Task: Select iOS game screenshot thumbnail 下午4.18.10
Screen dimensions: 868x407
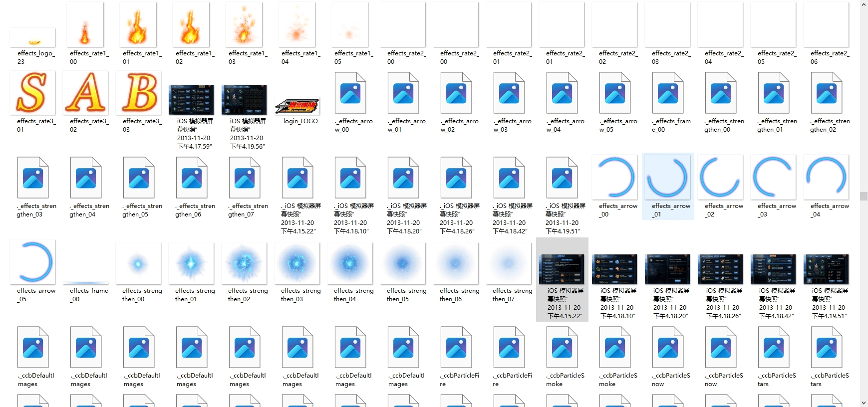Action: (x=614, y=269)
